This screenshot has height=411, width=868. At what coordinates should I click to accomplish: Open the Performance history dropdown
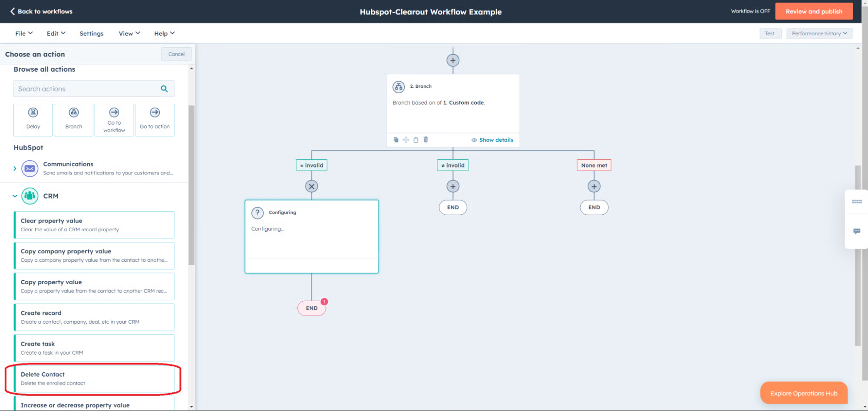819,33
